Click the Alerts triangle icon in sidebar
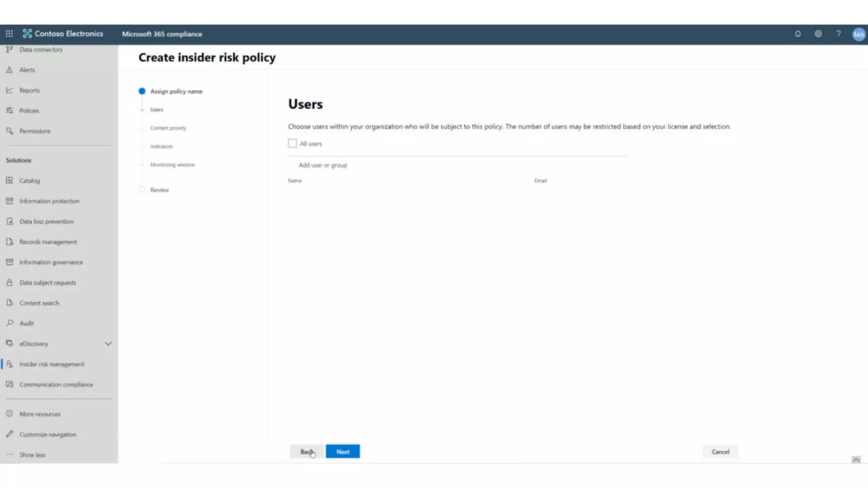Image resolution: width=868 pixels, height=488 pixels. (x=9, y=70)
